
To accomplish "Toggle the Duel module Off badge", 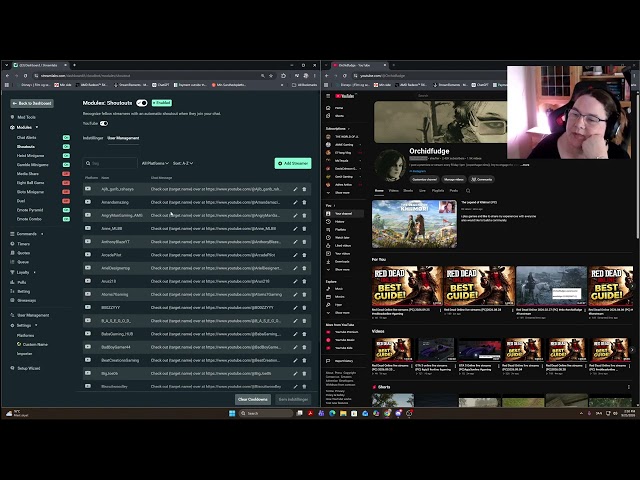I will click(x=66, y=201).
